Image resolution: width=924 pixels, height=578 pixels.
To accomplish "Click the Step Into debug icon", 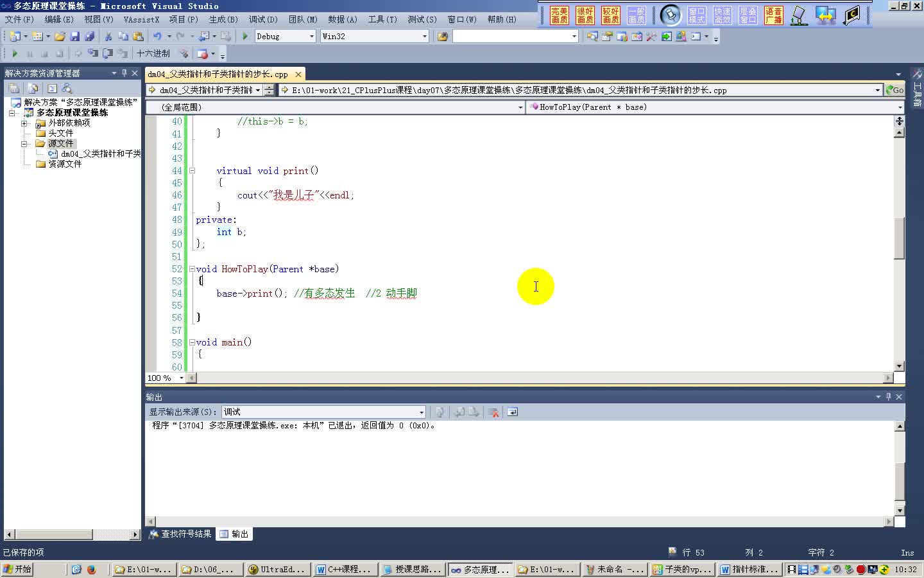I will tap(92, 53).
